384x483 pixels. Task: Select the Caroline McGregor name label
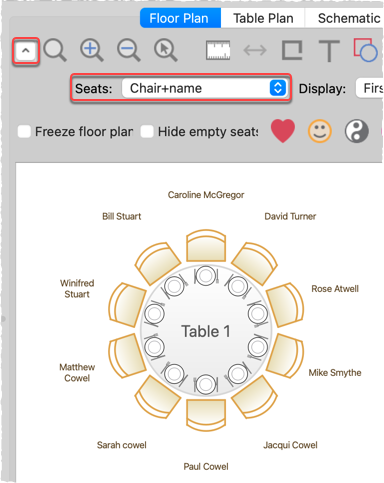206,195
